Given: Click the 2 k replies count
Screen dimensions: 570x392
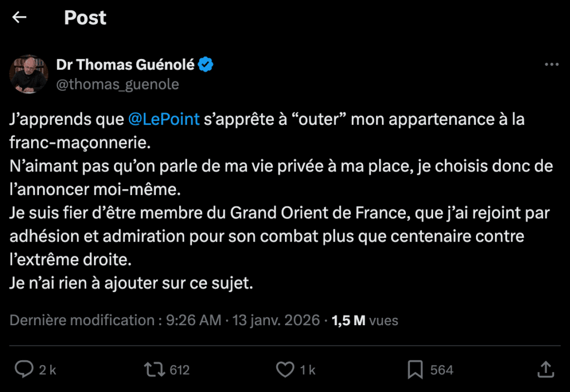Looking at the screenshot, I should 48,370.
